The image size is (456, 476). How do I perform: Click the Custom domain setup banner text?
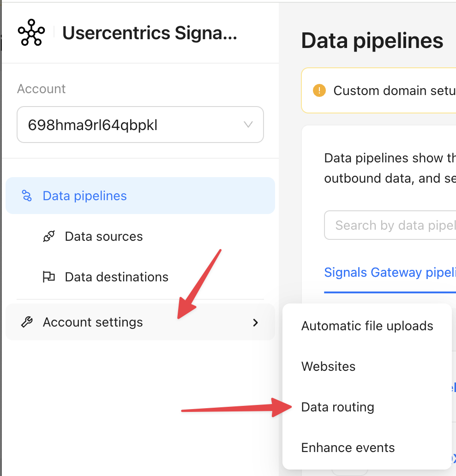tap(394, 90)
